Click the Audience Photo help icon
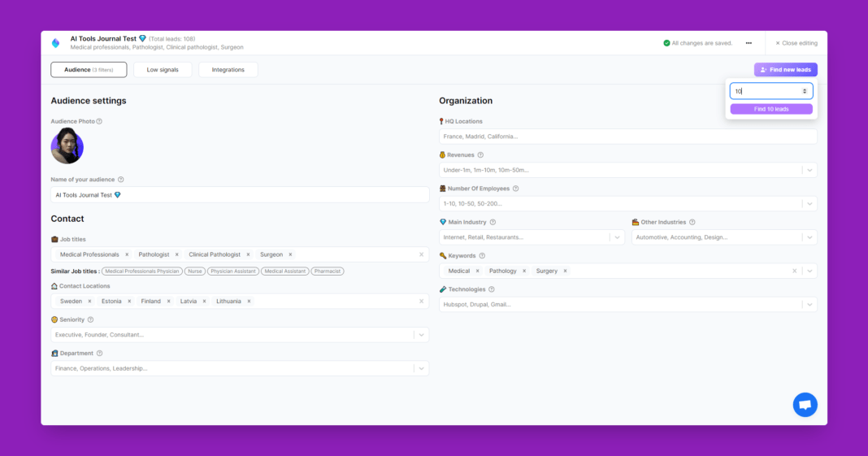This screenshot has width=868, height=456. (99, 121)
